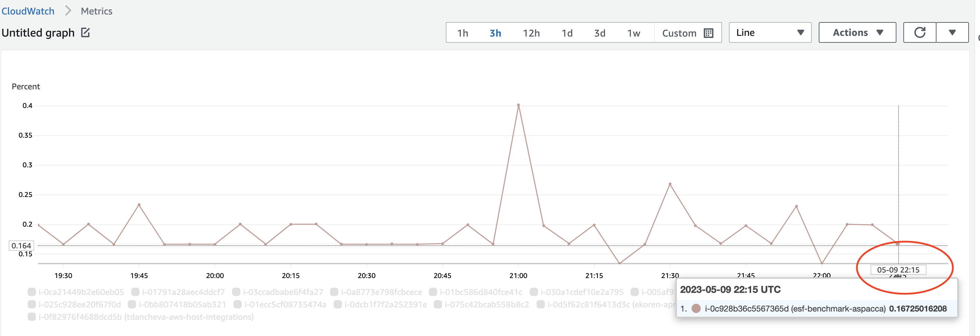Image resolution: width=980 pixels, height=336 pixels.
Task: Select the 0.4 peak data point at 21:00
Action: (x=518, y=104)
